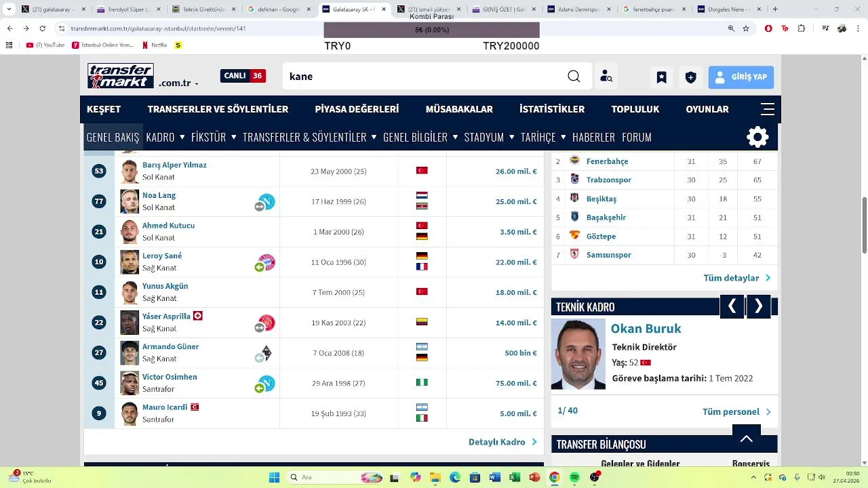Click Okan Buruk coach photo
This screenshot has height=488, width=868.
click(x=578, y=354)
